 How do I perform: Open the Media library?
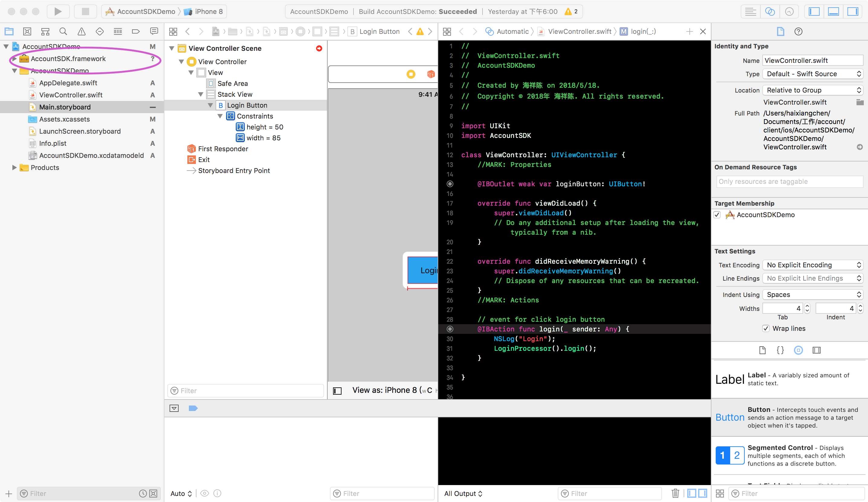tap(816, 350)
